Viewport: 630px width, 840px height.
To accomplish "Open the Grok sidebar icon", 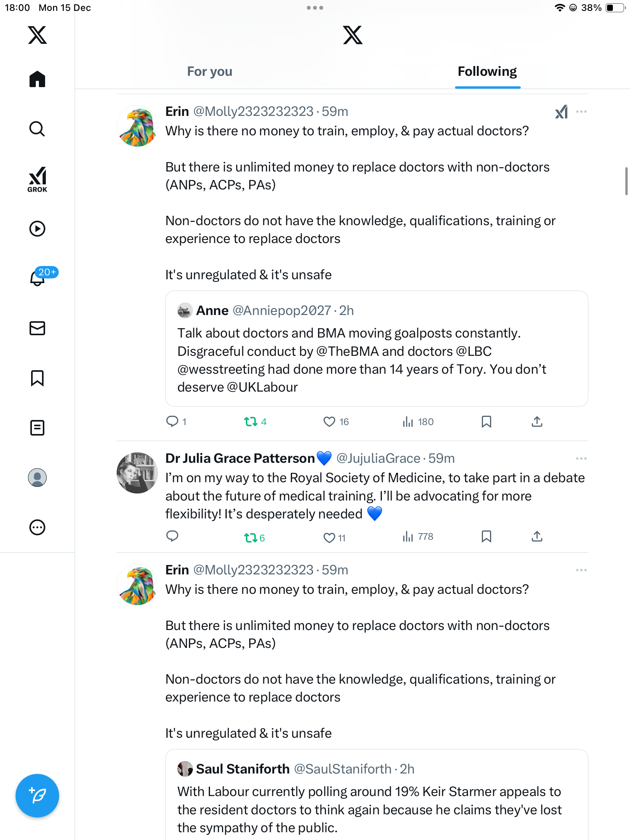I will (x=37, y=179).
